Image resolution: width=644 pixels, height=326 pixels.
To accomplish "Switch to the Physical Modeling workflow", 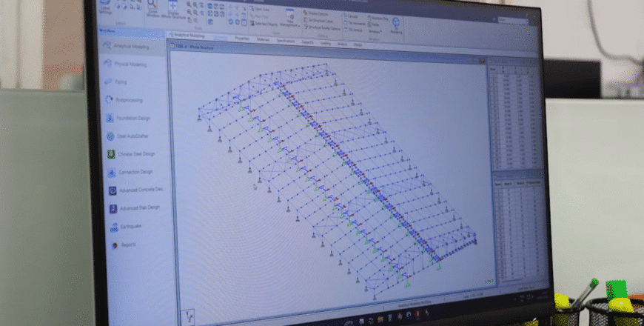I will (x=132, y=64).
